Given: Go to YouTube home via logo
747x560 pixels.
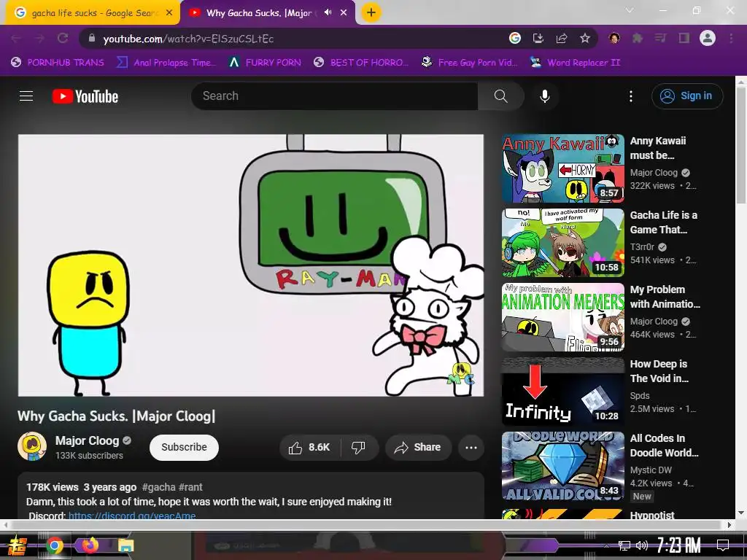Looking at the screenshot, I should [x=85, y=96].
